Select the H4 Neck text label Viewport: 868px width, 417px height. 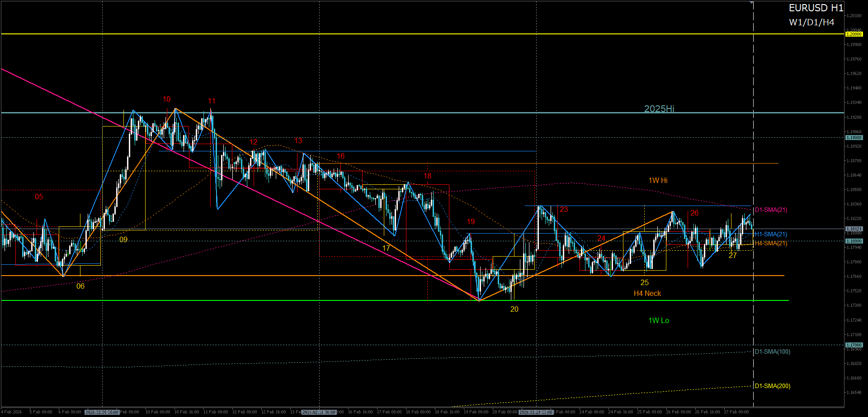647,294
